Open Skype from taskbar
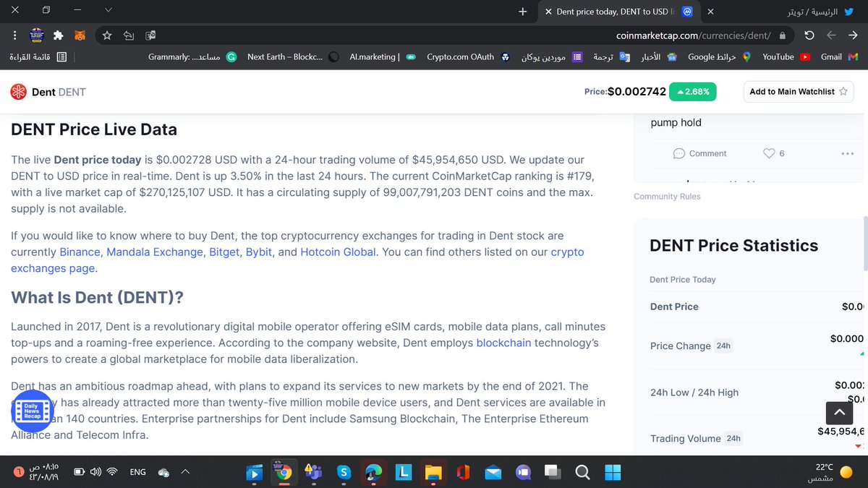868x488 pixels. point(344,473)
